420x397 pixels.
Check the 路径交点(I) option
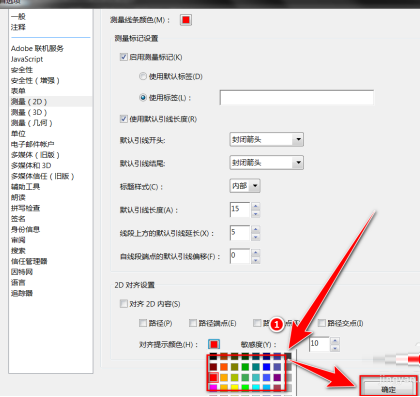coord(322,323)
